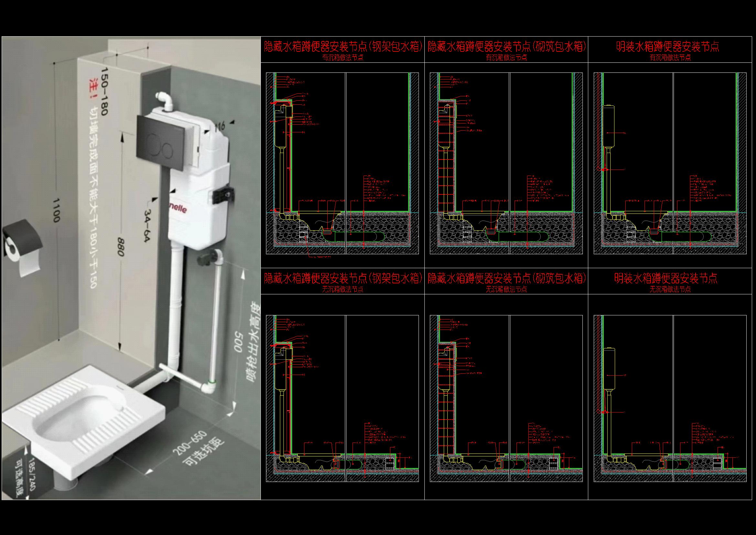Click the 1100 height dimension in the photo
Screen dimensions: 756x535
(56, 210)
